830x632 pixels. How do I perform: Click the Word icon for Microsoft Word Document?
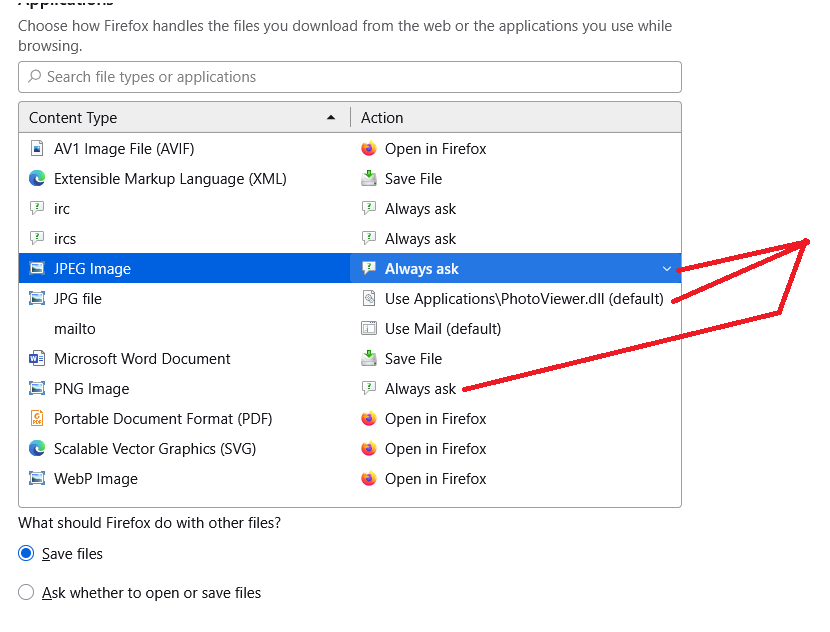point(37,359)
